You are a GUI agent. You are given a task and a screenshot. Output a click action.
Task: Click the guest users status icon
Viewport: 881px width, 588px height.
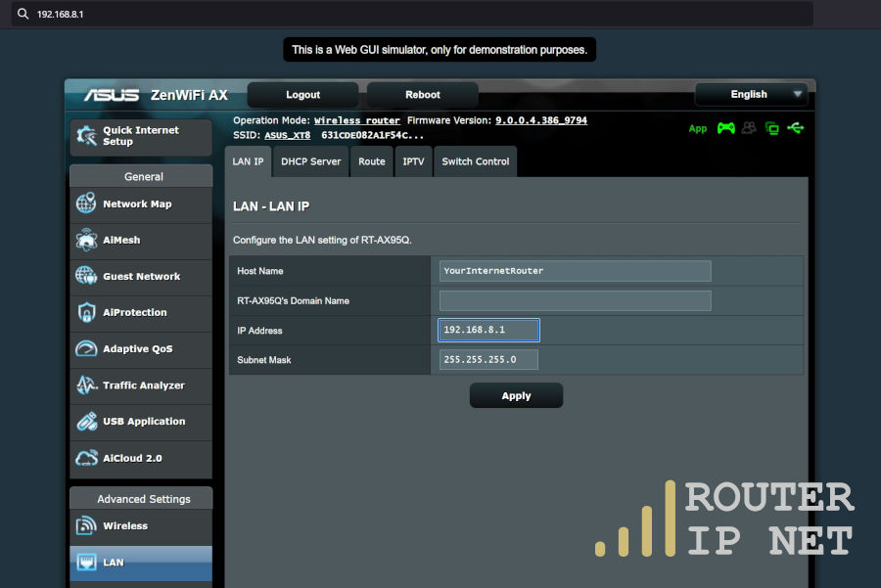[x=749, y=128]
